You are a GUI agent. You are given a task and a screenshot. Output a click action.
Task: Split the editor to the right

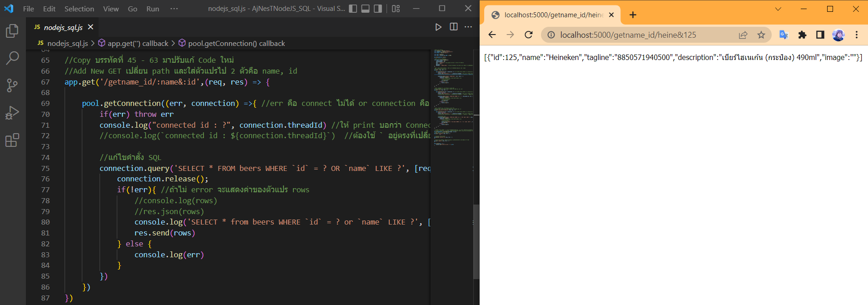453,27
